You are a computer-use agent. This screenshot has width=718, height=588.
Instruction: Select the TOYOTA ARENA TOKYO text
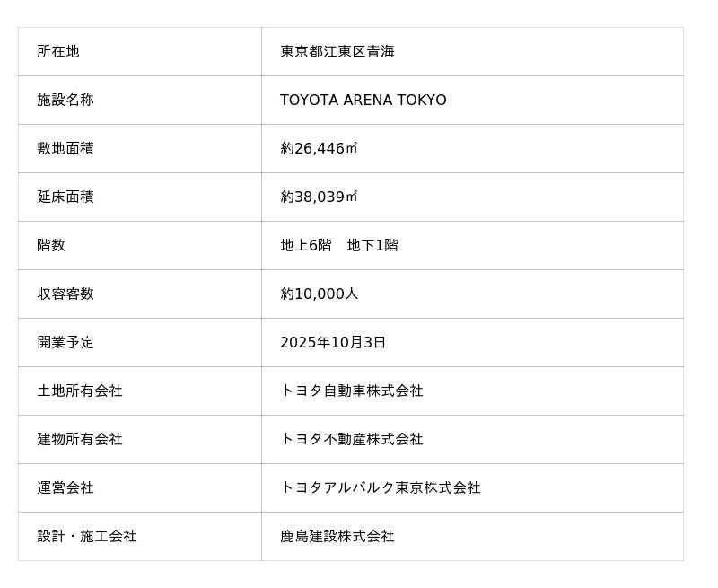363,100
